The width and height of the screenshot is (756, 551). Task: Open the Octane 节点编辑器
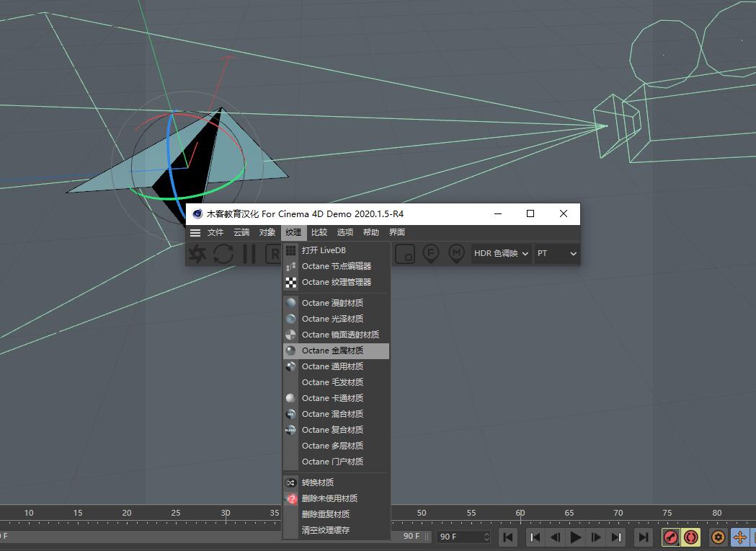pos(337,266)
